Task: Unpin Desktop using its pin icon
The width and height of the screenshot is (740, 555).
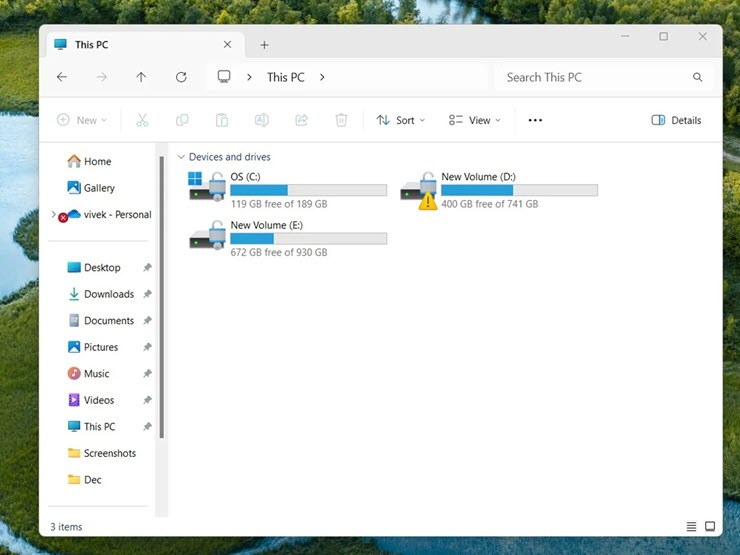Action: point(147,268)
